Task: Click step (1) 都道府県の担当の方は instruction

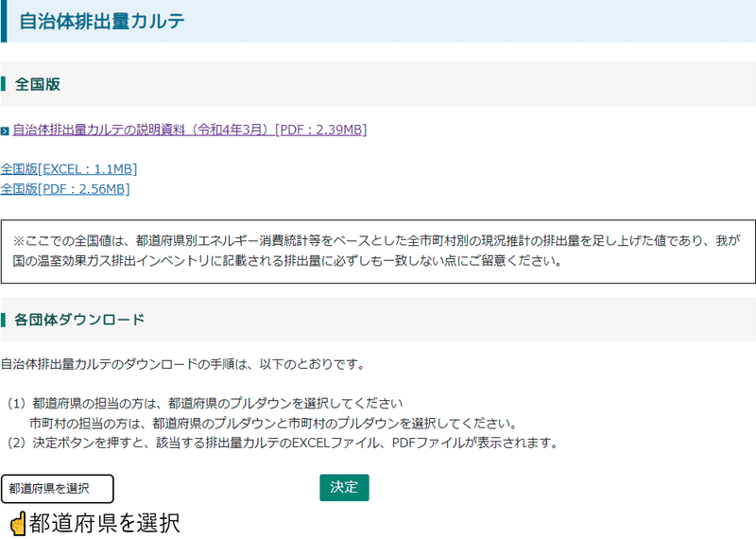Action: pos(204,404)
